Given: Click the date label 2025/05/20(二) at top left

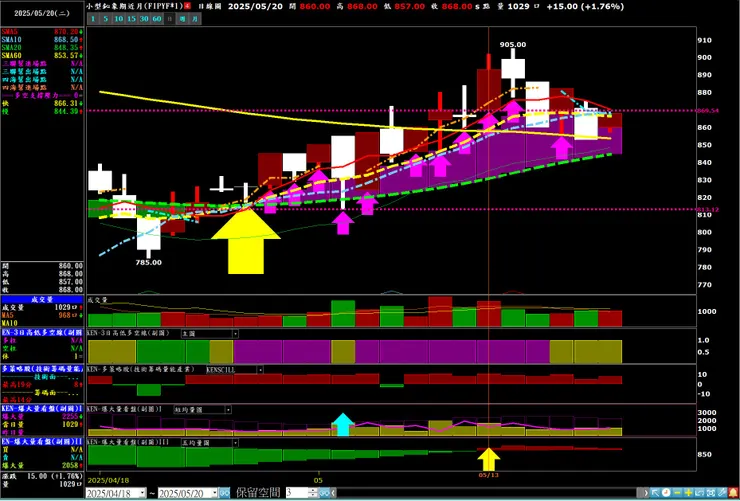Looking at the screenshot, I should (42, 13).
